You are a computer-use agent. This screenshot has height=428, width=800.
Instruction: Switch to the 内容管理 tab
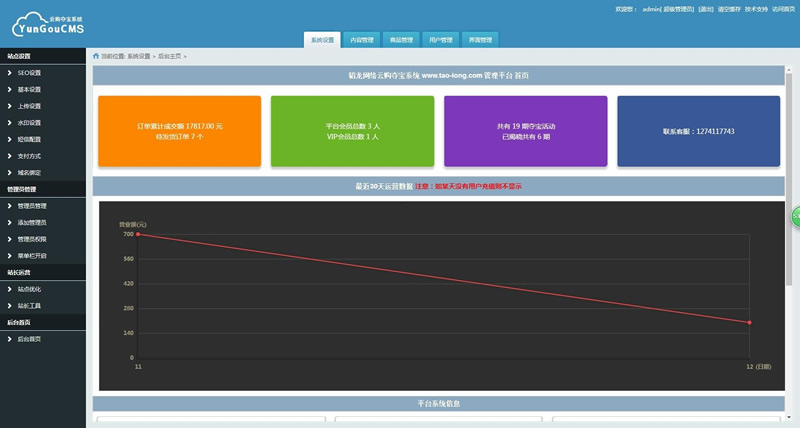362,40
